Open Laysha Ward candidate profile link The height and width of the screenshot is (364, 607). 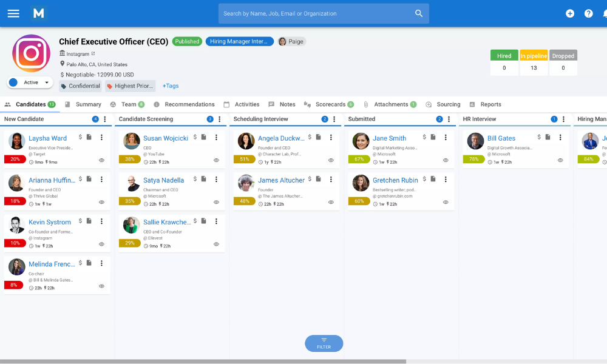[47, 138]
